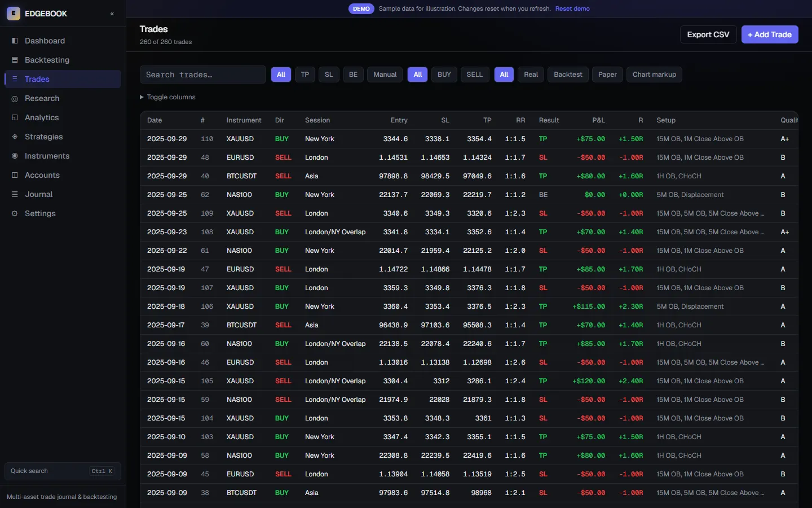Open the Dashboard page
Viewport: 812px width, 508px height.
click(x=63, y=41)
